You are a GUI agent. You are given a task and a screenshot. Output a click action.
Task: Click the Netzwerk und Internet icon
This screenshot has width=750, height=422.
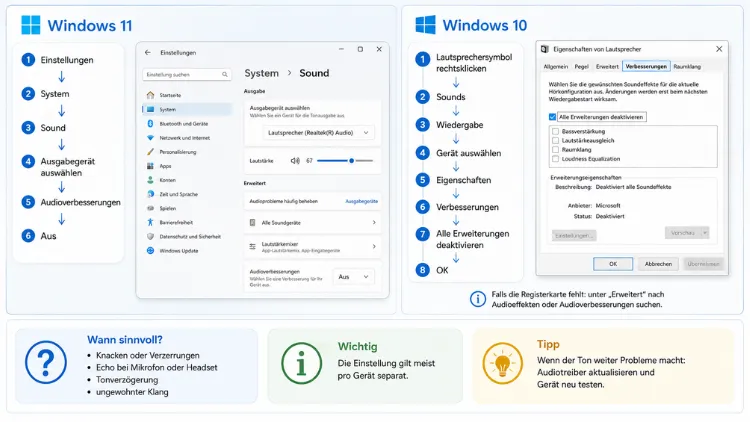(150, 138)
